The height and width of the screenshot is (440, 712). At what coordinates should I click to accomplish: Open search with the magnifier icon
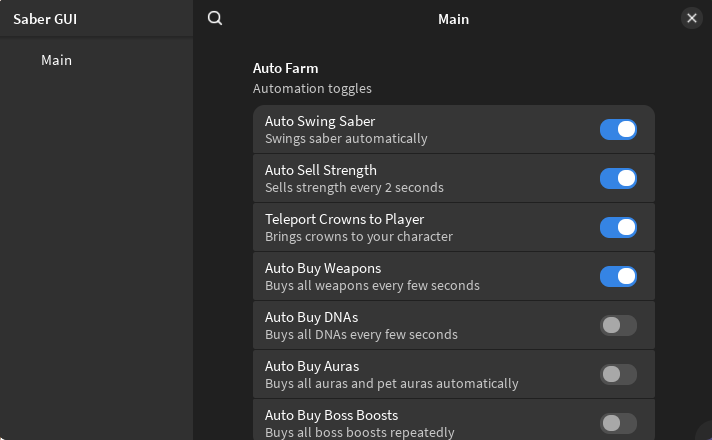[x=215, y=18]
